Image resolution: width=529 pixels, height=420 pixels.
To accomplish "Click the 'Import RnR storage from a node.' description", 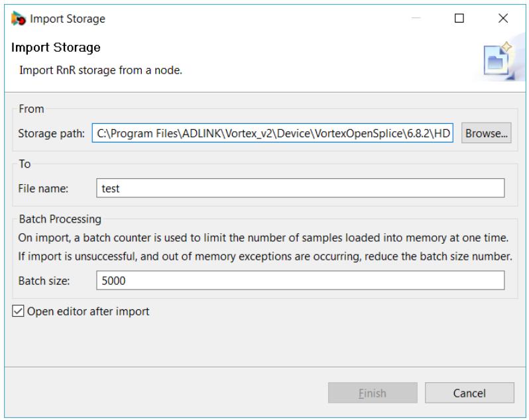I will click(101, 70).
